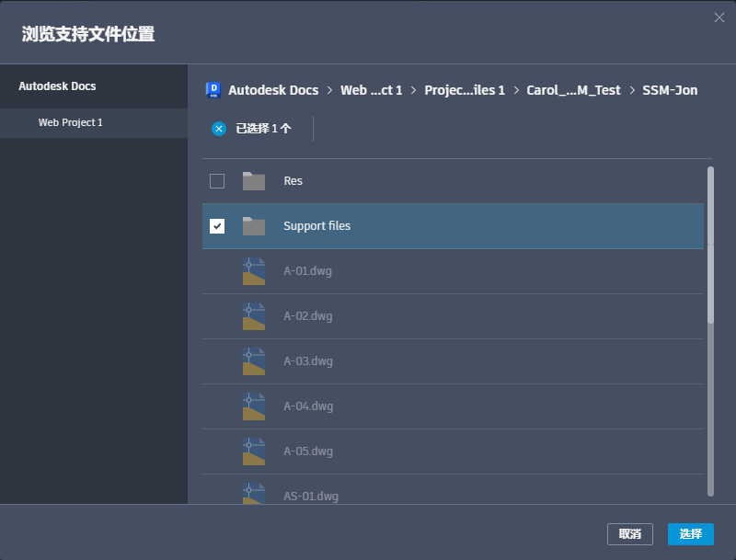Click the A-03.dwg file name

point(308,361)
